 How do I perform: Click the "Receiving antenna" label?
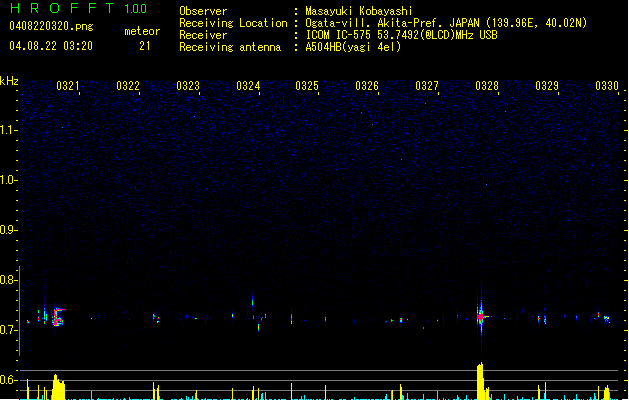[230, 47]
